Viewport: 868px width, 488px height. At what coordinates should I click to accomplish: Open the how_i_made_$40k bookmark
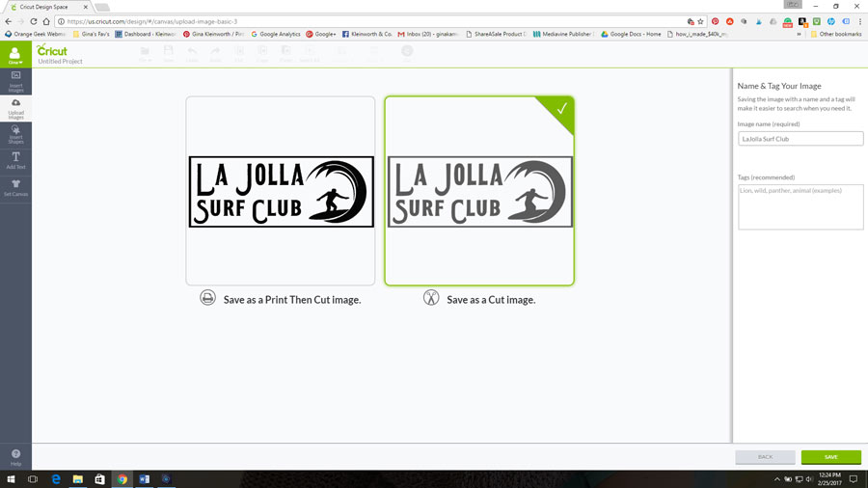697,35
